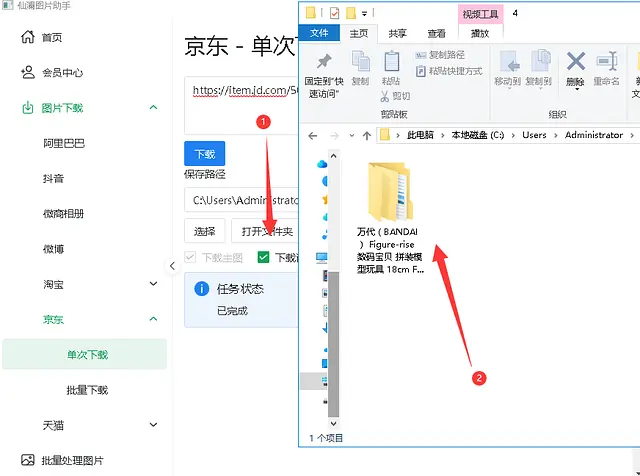
Task: Open 微博 download page
Action: tap(53, 249)
